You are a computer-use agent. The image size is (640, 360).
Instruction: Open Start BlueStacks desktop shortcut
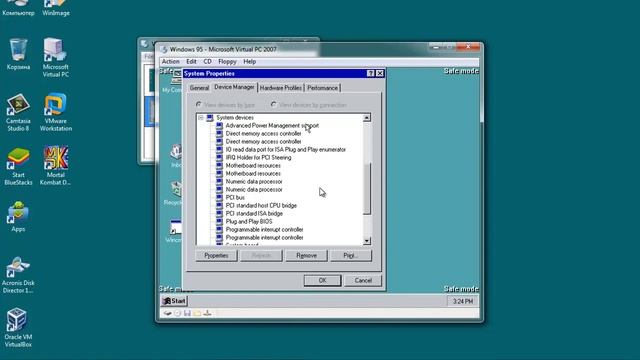(18, 166)
